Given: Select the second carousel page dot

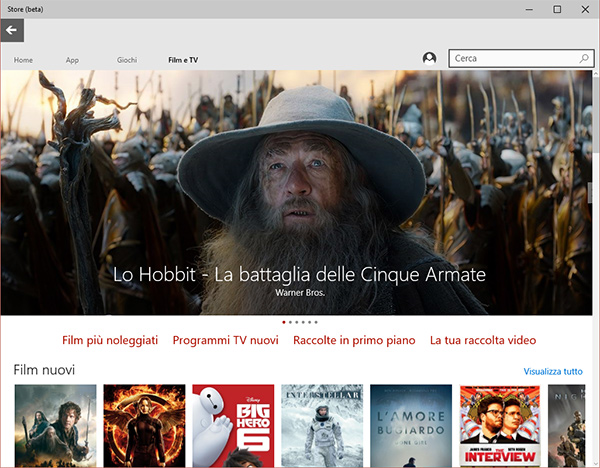Looking at the screenshot, I should pyautogui.click(x=290, y=322).
